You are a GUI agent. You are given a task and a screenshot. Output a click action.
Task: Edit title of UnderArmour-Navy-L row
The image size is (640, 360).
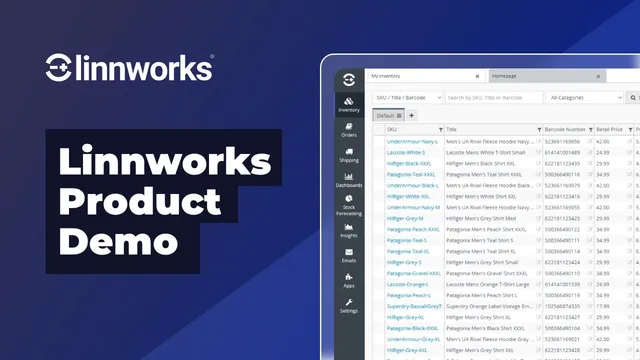tap(538, 141)
